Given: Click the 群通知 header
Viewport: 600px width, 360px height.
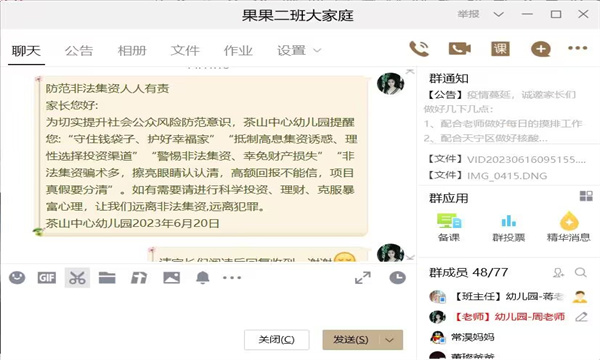Looking at the screenshot, I should pyautogui.click(x=449, y=78).
